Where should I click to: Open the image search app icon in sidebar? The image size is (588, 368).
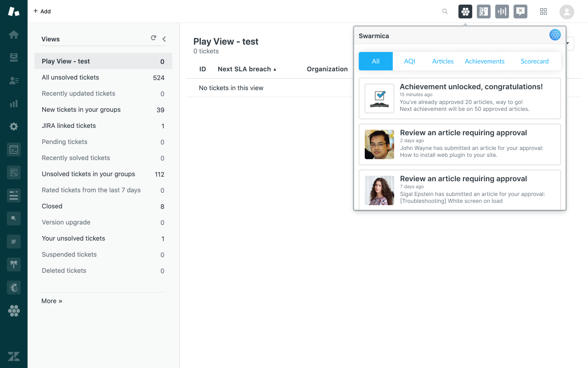[x=14, y=172]
